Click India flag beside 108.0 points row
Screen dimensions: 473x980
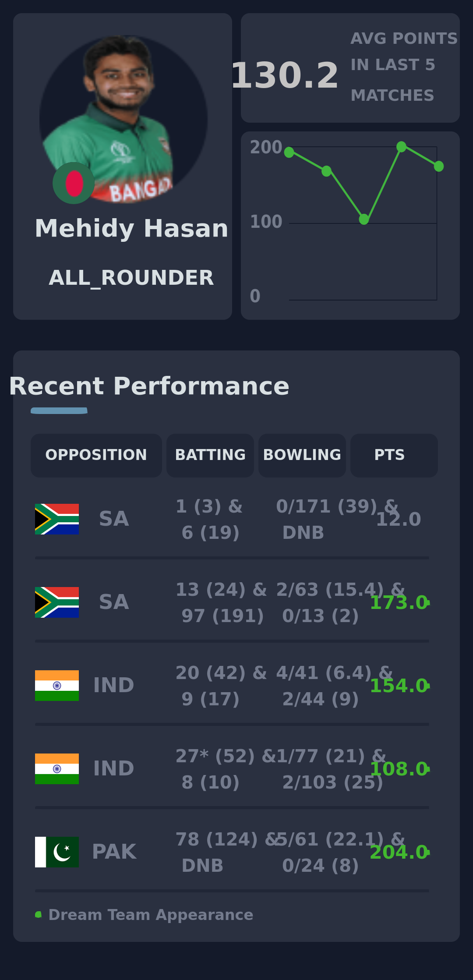pos(57,769)
